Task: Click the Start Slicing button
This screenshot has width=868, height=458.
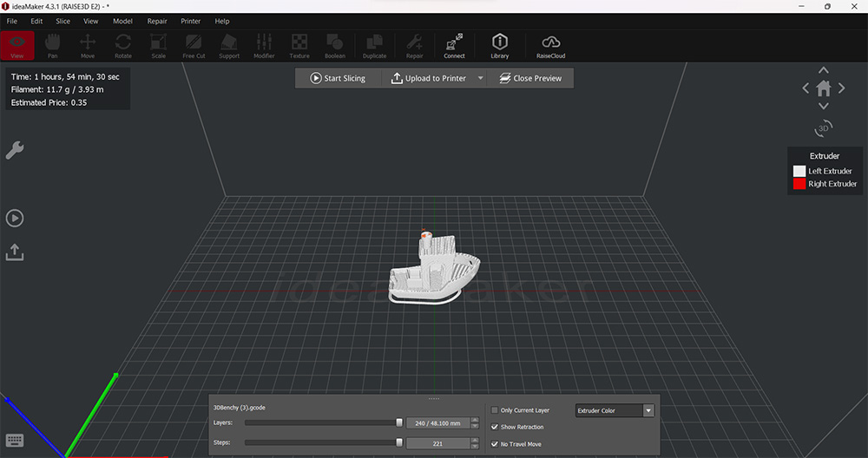Action: tap(338, 78)
